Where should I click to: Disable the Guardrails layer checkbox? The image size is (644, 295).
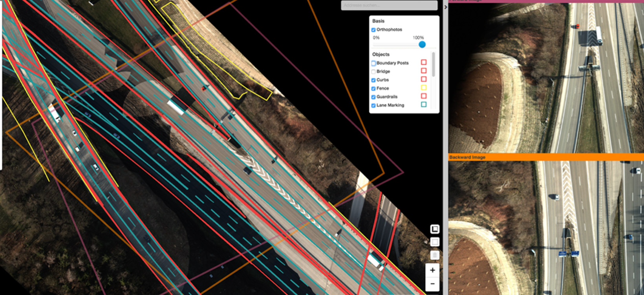point(373,97)
